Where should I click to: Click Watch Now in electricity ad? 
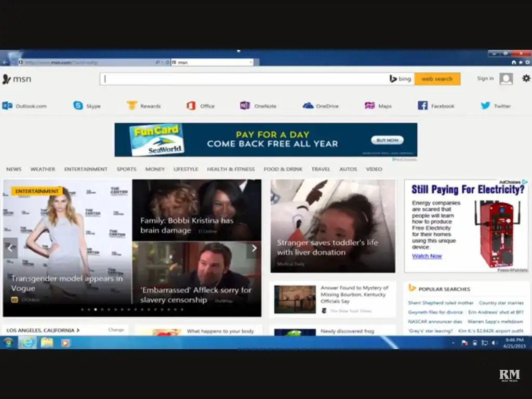coord(427,256)
